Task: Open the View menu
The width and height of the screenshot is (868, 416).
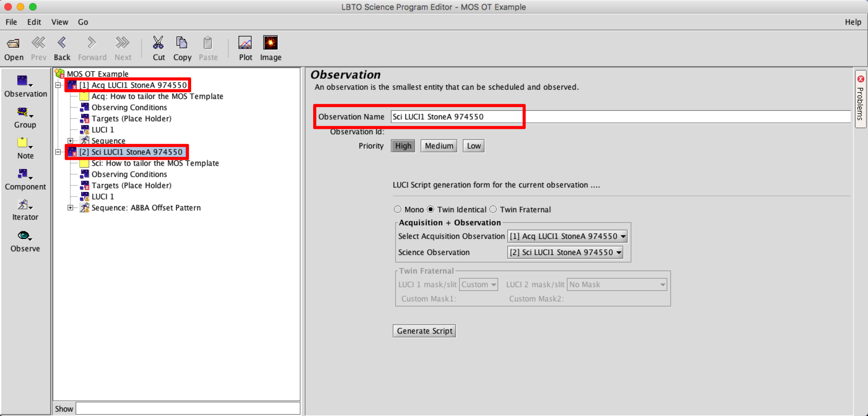Action: tap(60, 22)
